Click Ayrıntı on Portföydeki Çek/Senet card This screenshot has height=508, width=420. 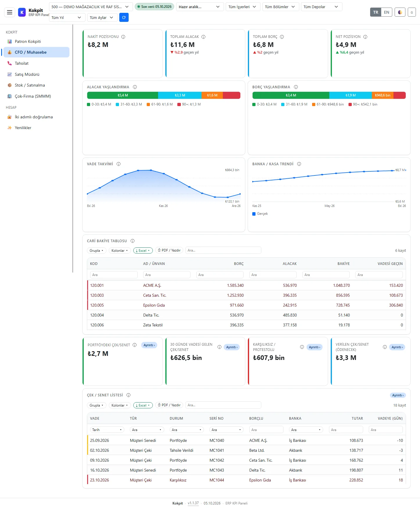(149, 345)
